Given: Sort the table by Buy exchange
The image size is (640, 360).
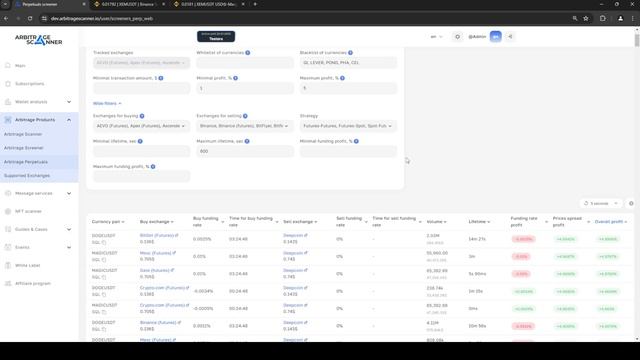Looking at the screenshot, I should pos(157,222).
